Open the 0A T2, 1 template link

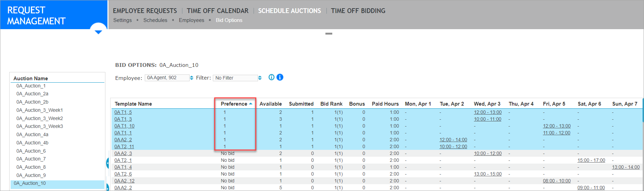coord(123,160)
